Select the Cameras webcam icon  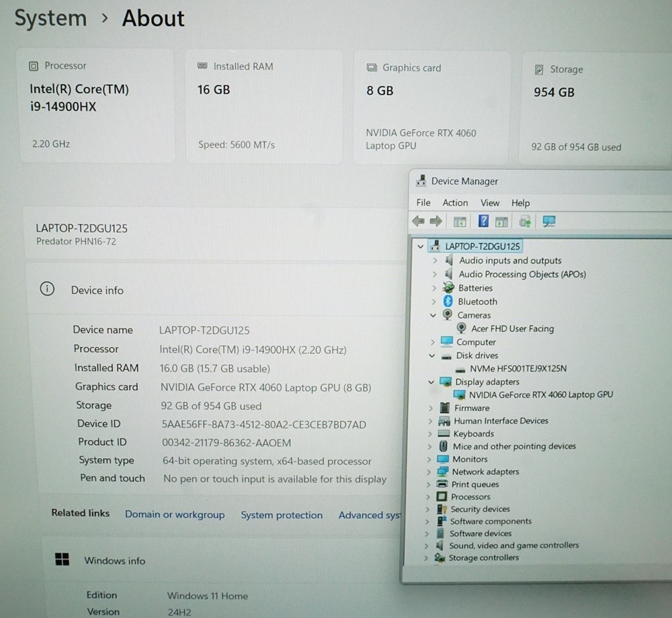tap(448, 314)
